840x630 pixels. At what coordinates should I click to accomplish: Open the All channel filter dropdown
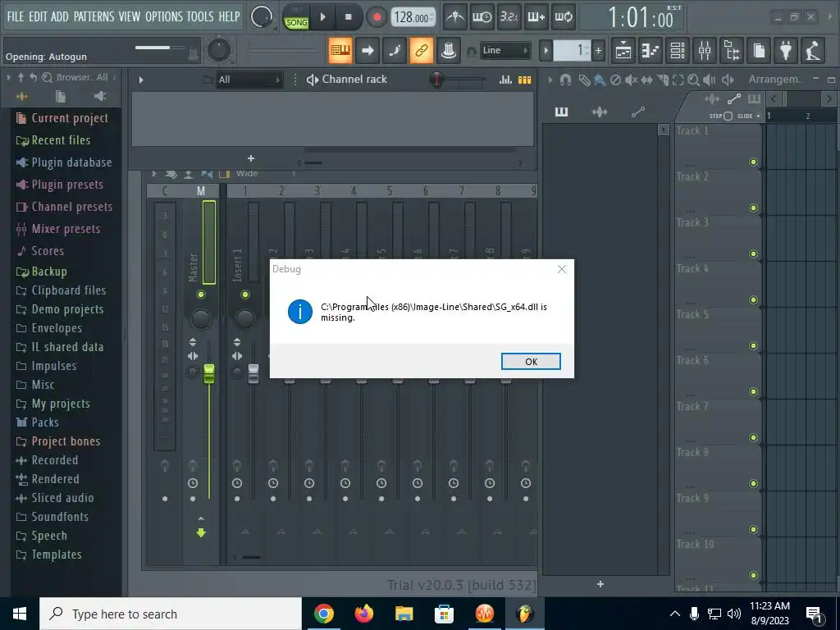249,80
